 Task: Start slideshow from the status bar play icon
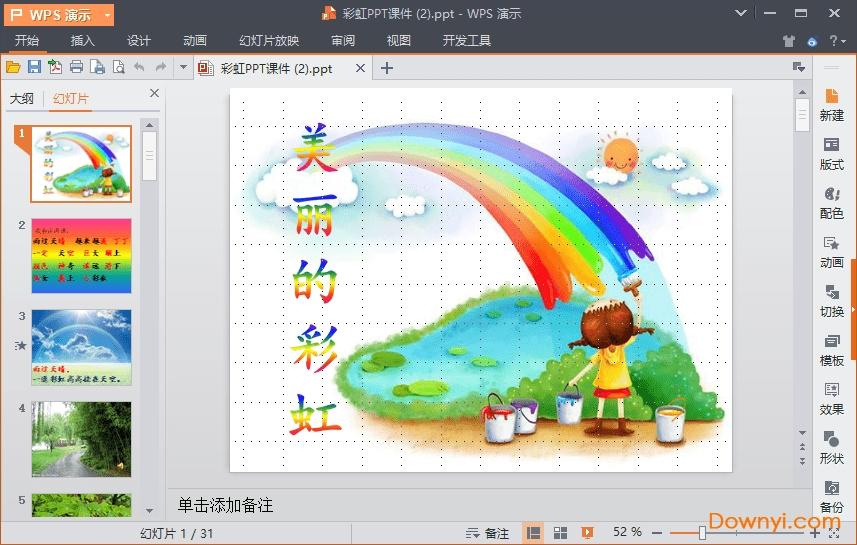tap(587, 532)
